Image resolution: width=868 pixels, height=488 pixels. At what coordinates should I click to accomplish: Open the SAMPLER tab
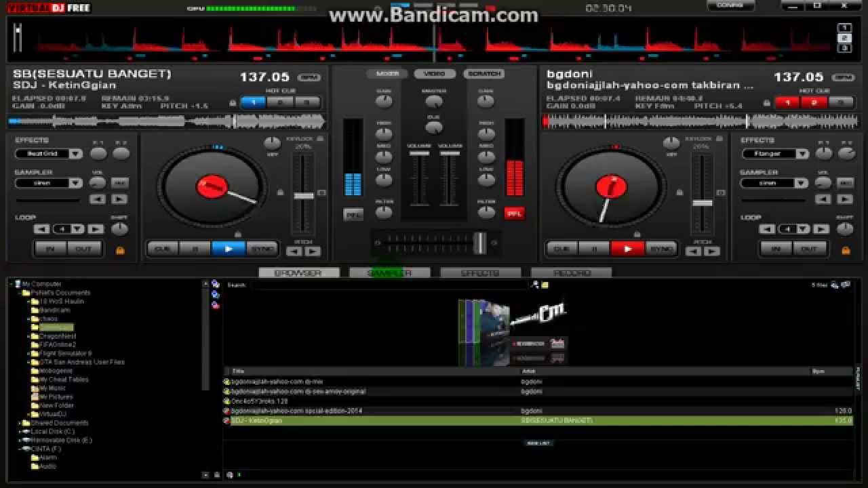click(389, 273)
